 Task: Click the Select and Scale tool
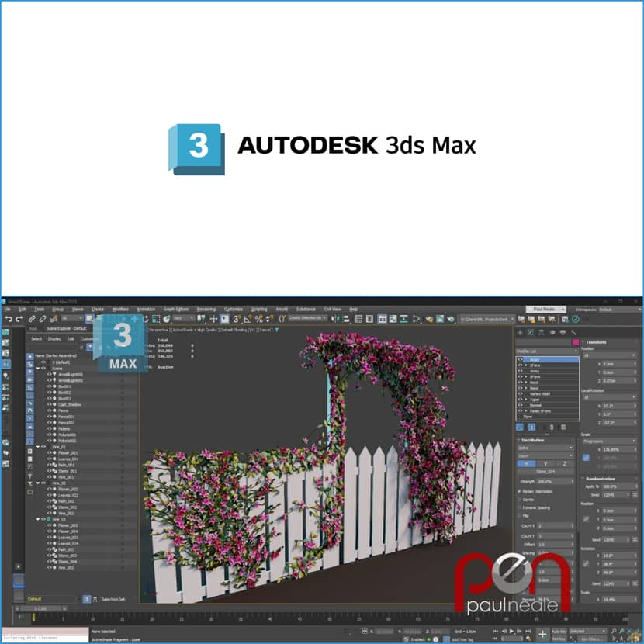(156, 319)
